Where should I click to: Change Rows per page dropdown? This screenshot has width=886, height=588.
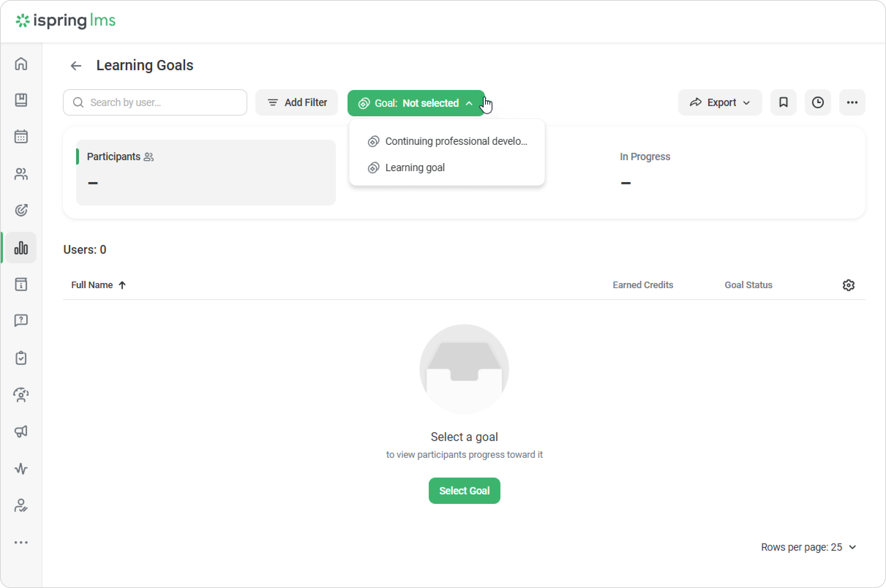tap(809, 547)
